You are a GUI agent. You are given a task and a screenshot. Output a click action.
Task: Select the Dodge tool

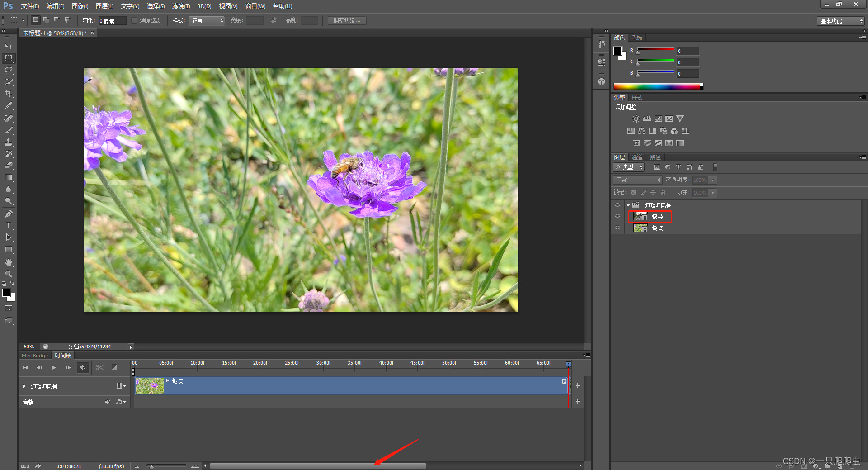(9, 201)
